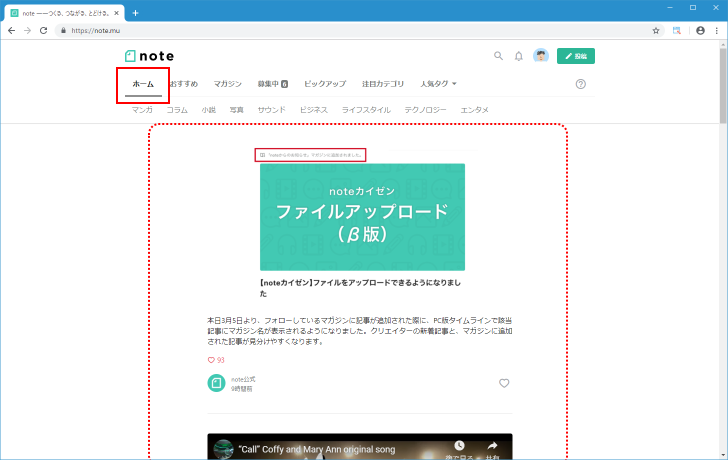Open the 募集中 tab
Viewport: 728px width, 460px height.
tap(273, 84)
